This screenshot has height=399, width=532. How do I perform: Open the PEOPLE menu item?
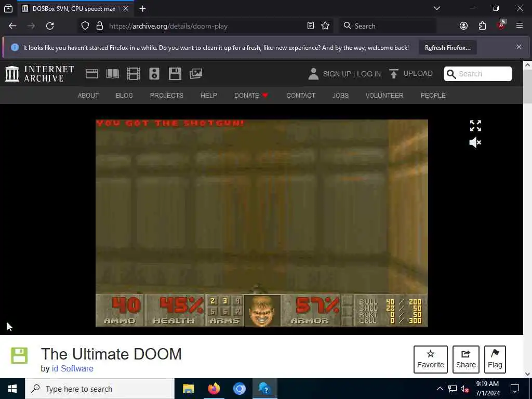433,96
